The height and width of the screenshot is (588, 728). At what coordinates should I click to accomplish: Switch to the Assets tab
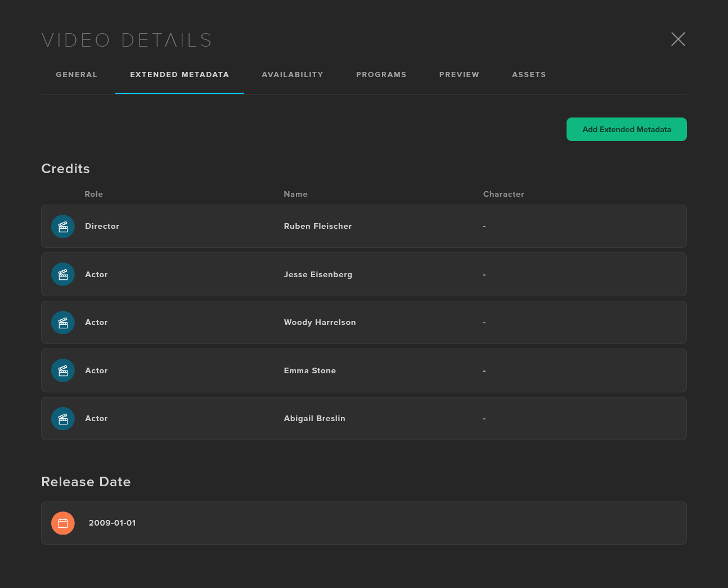(529, 75)
